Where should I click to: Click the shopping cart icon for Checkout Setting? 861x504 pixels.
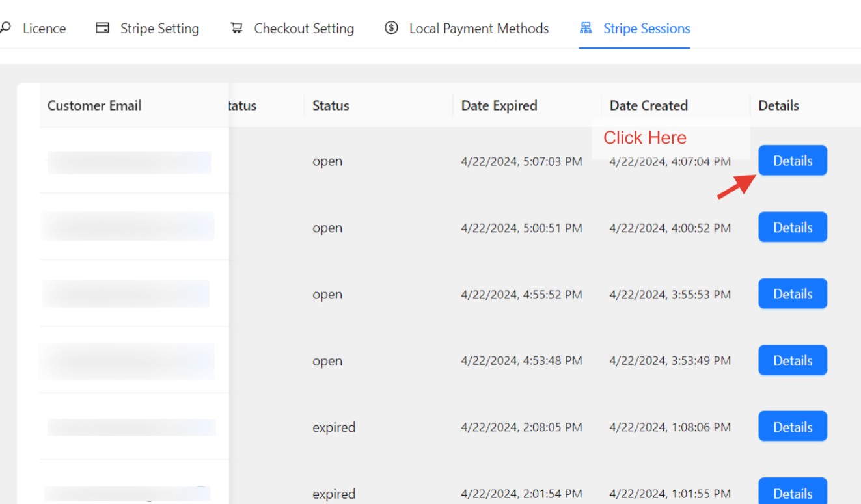pos(236,28)
